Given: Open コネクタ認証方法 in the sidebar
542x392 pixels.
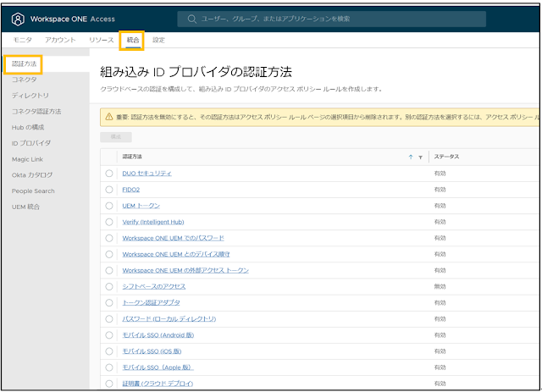Looking at the screenshot, I should coord(36,111).
